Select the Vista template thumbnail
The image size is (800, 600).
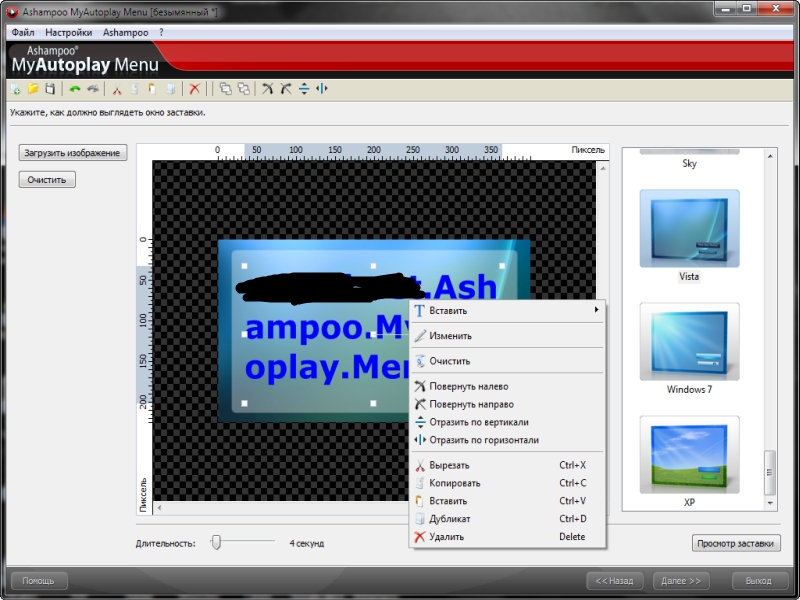[x=689, y=229]
